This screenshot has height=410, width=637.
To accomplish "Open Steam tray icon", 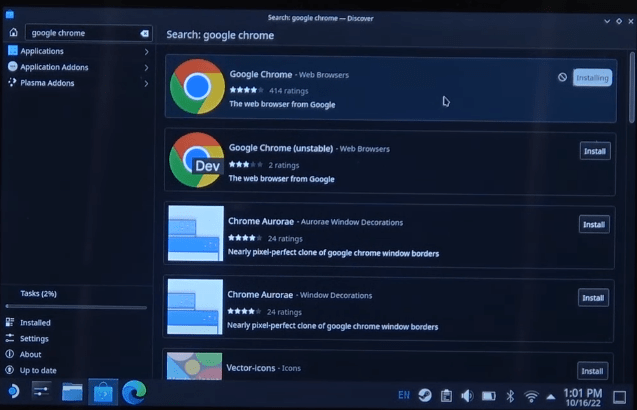I will click(425, 395).
